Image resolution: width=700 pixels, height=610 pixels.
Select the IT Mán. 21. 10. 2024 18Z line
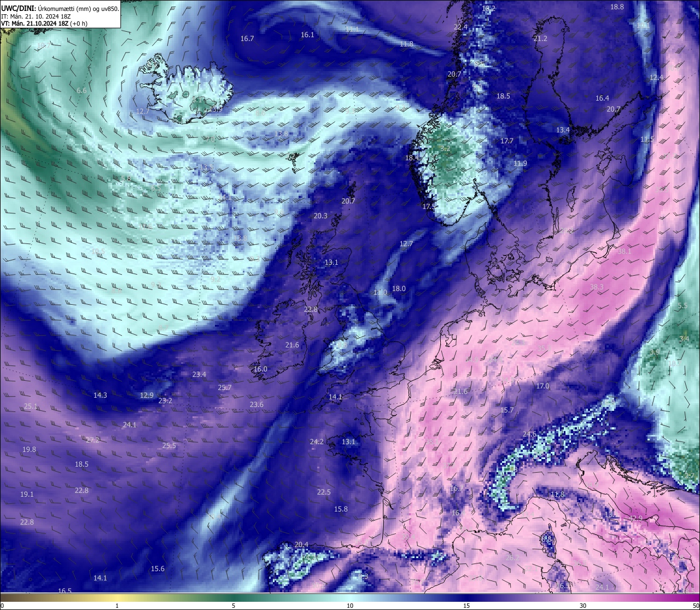pos(36,16)
